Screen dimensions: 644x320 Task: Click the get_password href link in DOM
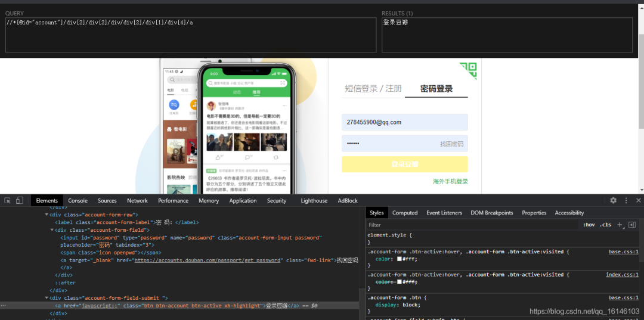coord(209,260)
